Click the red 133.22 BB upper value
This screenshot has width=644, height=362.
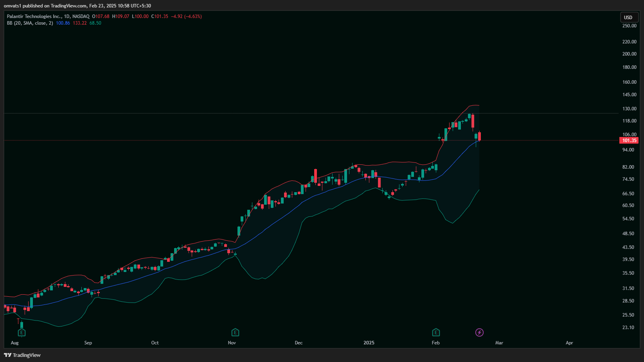click(80, 23)
